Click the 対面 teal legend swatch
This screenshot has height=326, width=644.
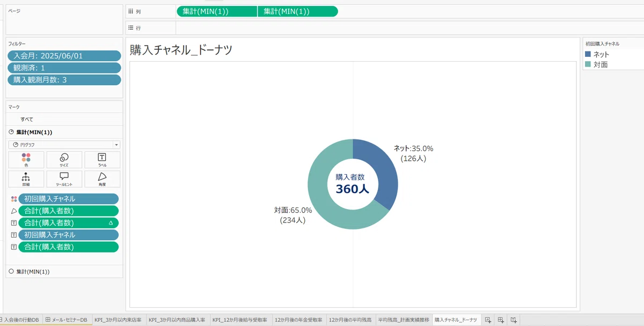coord(588,64)
